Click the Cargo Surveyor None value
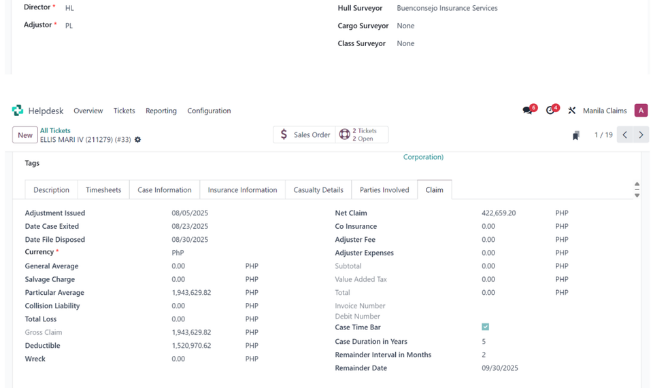The image size is (653, 388). pos(405,26)
